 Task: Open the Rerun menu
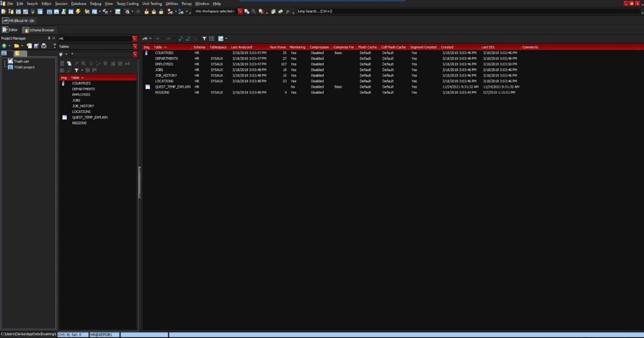point(186,4)
